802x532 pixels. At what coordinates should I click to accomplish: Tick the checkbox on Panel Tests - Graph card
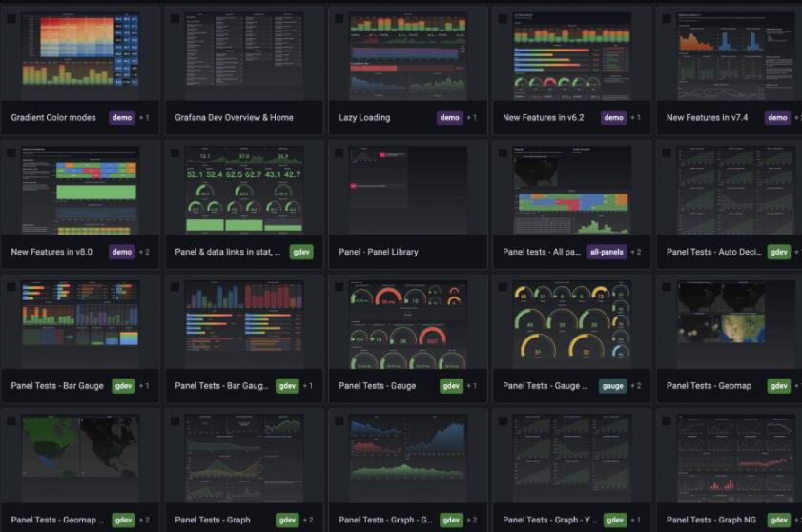[x=175, y=421]
